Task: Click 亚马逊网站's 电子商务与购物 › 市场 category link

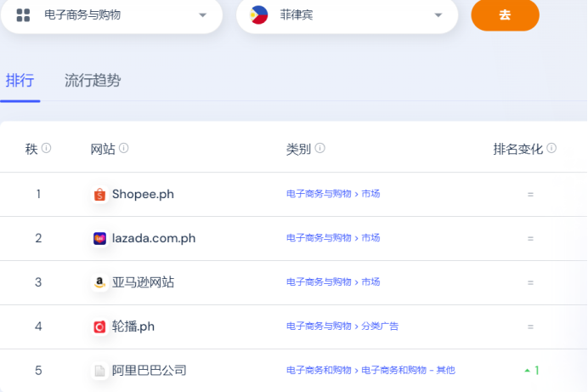Action: [x=333, y=282]
